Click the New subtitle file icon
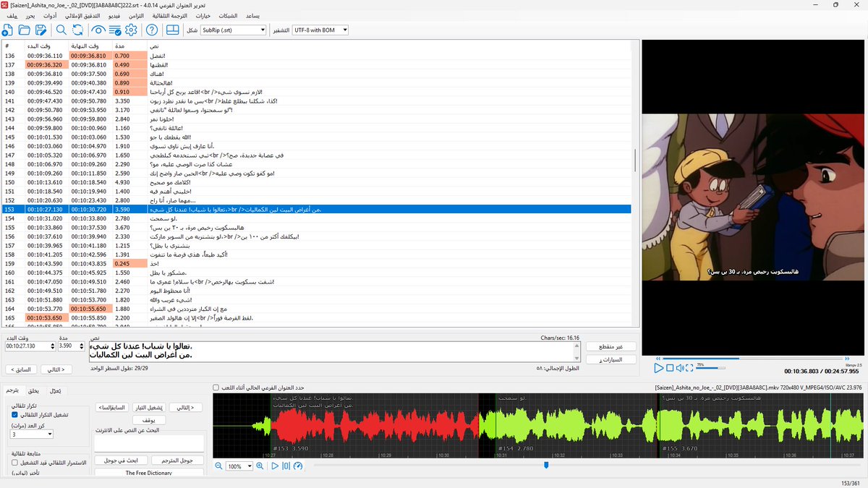 click(x=8, y=30)
